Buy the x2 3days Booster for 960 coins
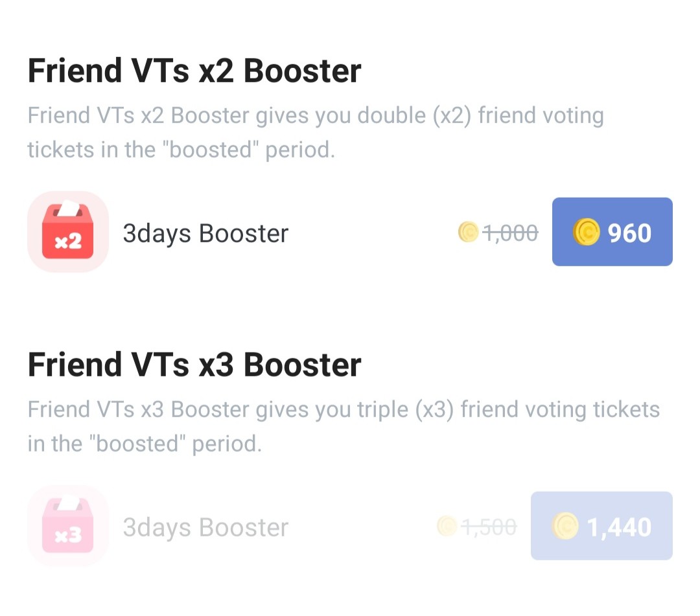Viewport: 700px width, 616px height. click(x=612, y=232)
